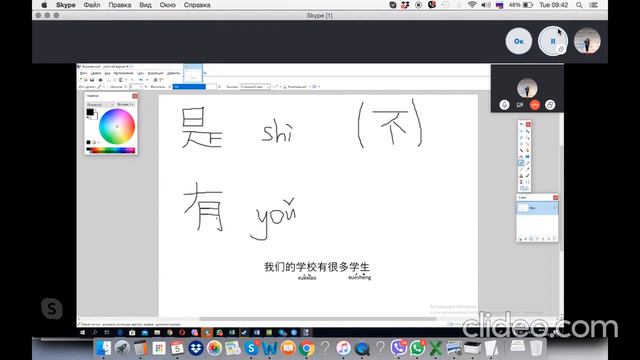Open the Правка menu in macOS menu bar

click(120, 5)
